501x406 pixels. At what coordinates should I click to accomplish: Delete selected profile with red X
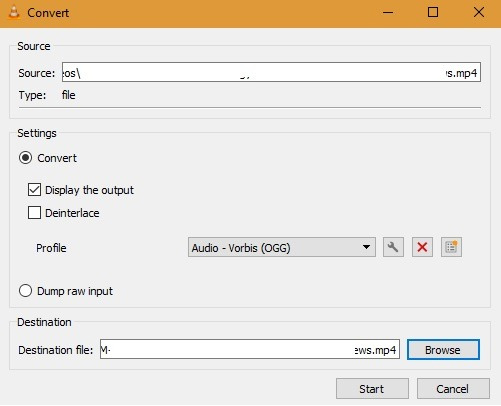[422, 247]
